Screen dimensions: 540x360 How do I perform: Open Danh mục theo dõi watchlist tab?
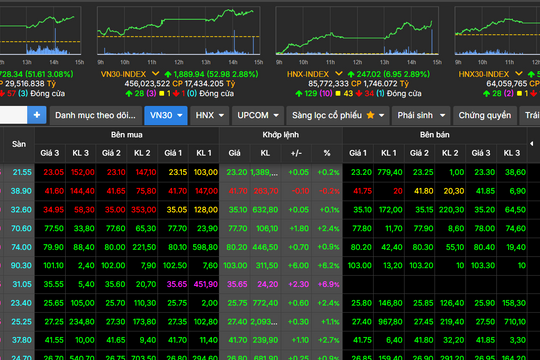pos(95,115)
